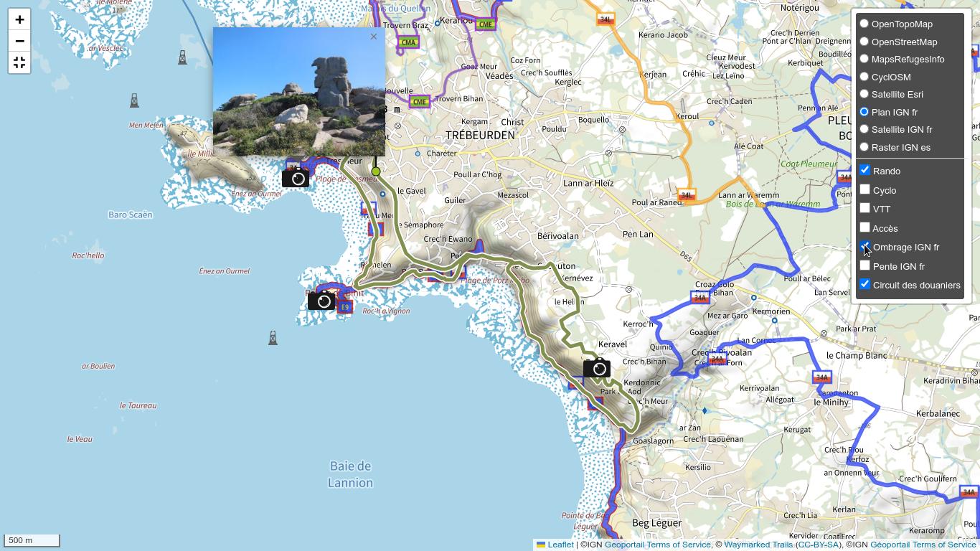Open camera marker below the photo popup
Screen dimensions: 980x551
coord(296,178)
